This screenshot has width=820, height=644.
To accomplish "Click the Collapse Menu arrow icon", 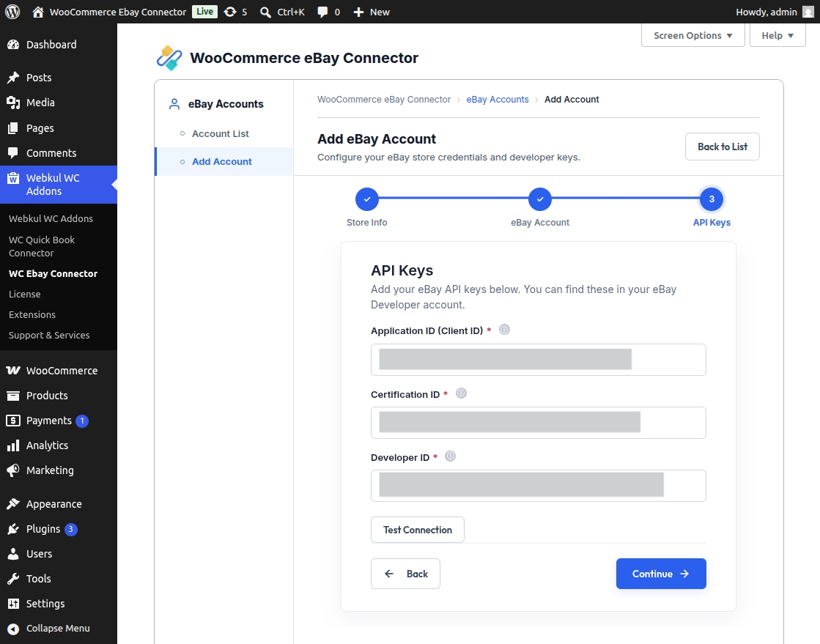I will click(13, 629).
